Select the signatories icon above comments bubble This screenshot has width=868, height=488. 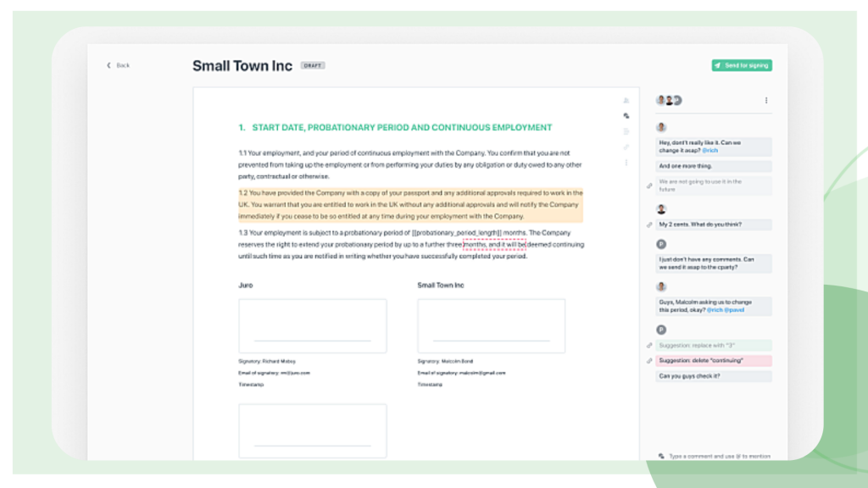coord(626,100)
